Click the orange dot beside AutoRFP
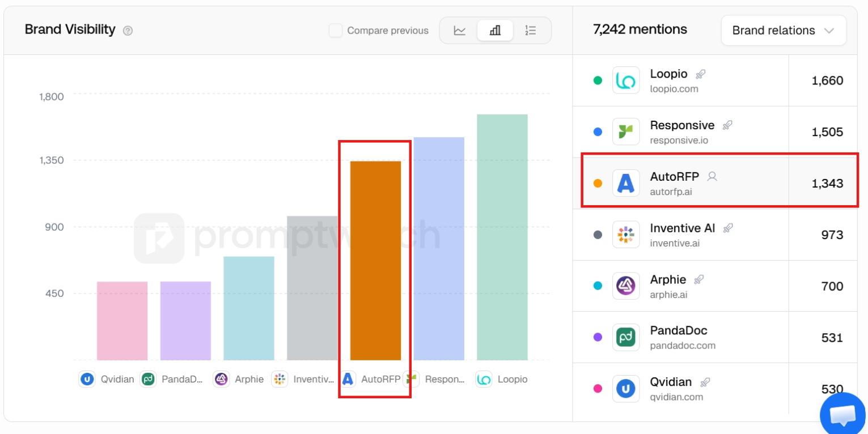Image resolution: width=868 pixels, height=434 pixels. pos(598,184)
